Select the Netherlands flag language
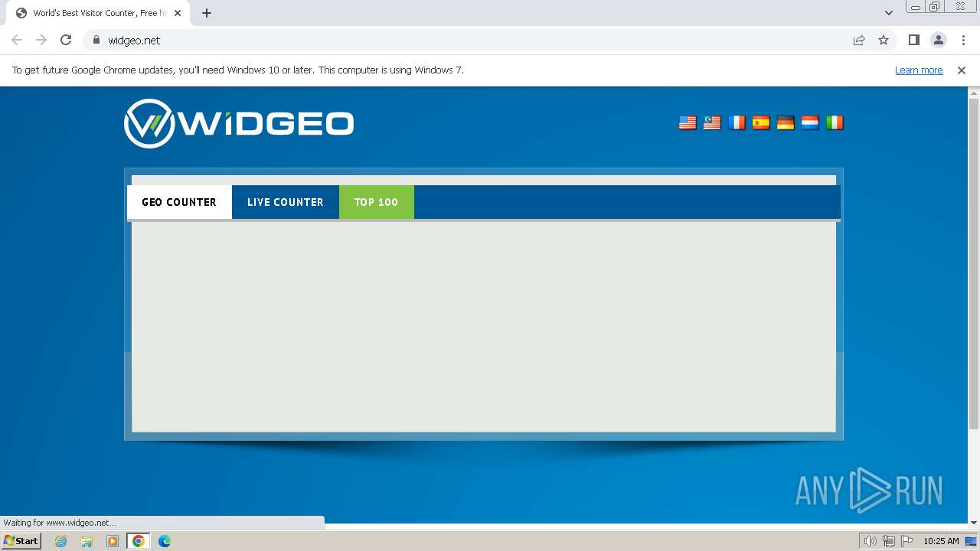980x551 pixels. click(x=810, y=122)
